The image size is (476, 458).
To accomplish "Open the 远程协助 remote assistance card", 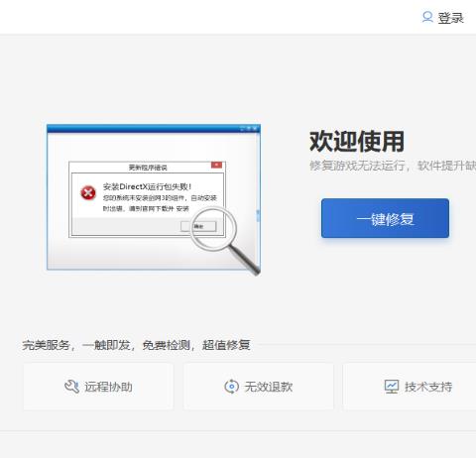I will [x=98, y=387].
